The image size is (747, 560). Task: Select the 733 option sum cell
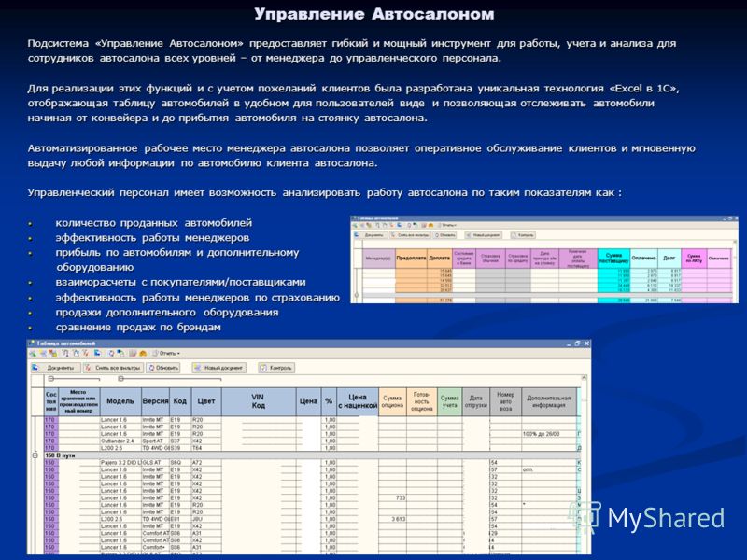392,498
